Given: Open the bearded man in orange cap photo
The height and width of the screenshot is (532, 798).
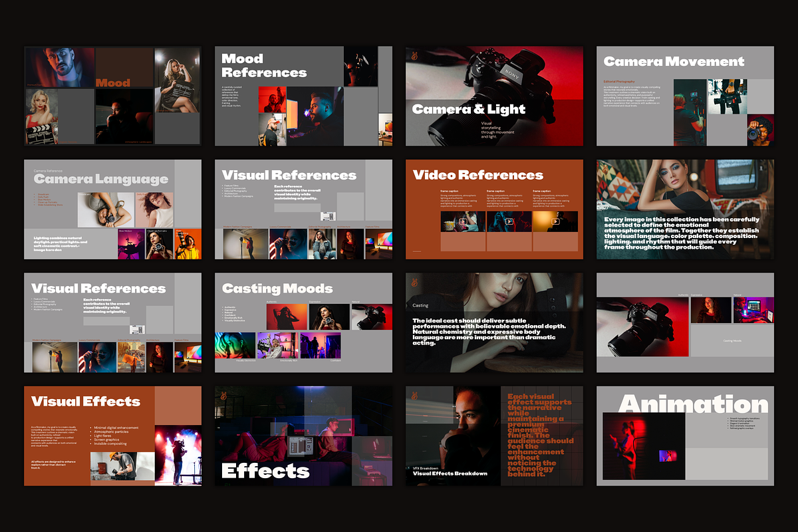Looking at the screenshot, I should click(x=272, y=129).
